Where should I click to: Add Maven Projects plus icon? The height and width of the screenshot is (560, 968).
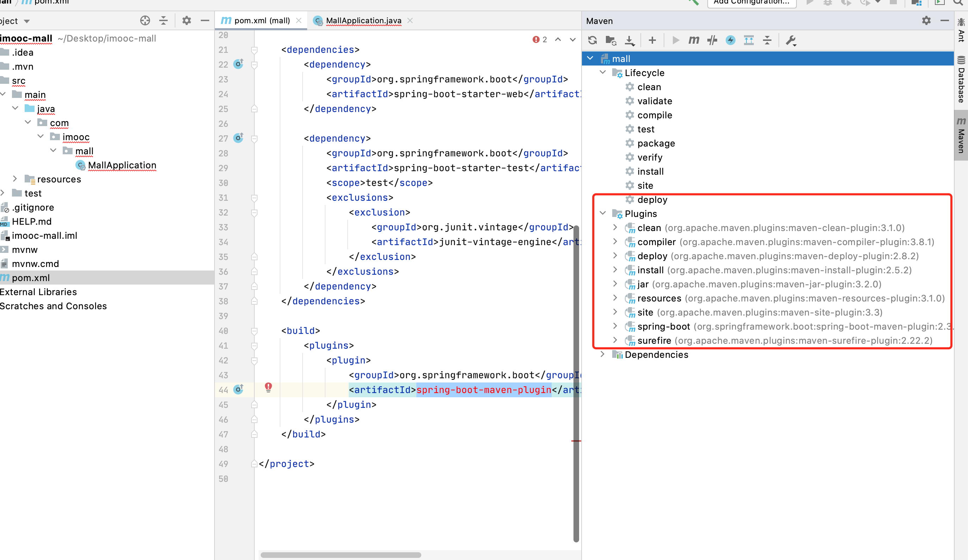652,40
